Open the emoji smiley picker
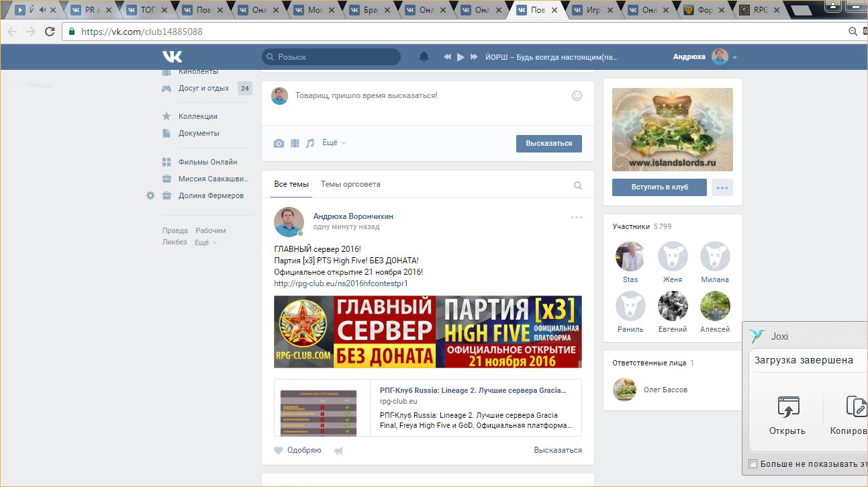This screenshot has height=487, width=868. [577, 95]
